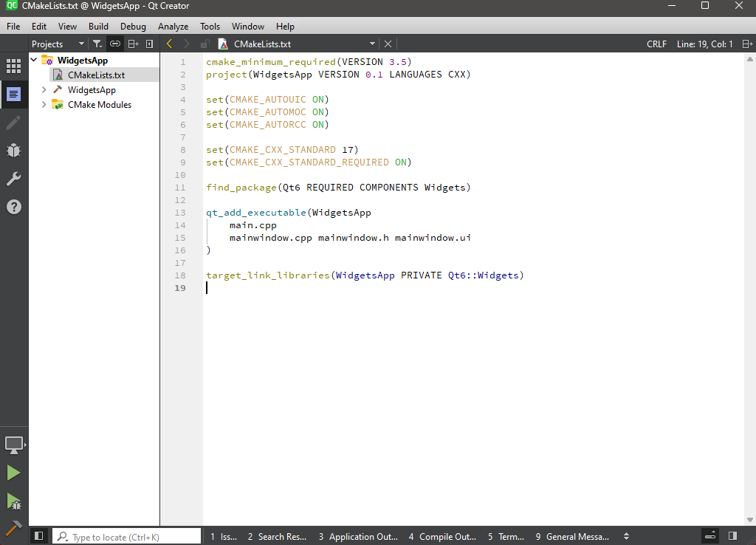This screenshot has height=545, width=756.
Task: Open Help mode question mark icon
Action: pyautogui.click(x=13, y=207)
